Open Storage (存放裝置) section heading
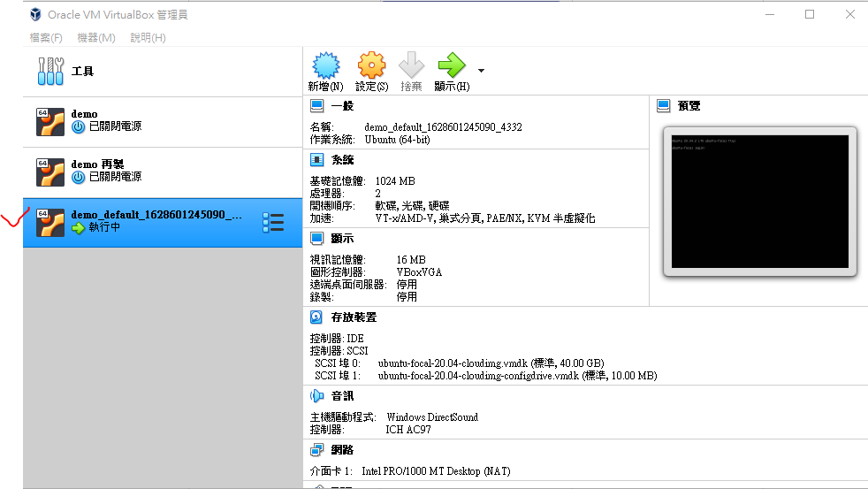 coord(354,317)
